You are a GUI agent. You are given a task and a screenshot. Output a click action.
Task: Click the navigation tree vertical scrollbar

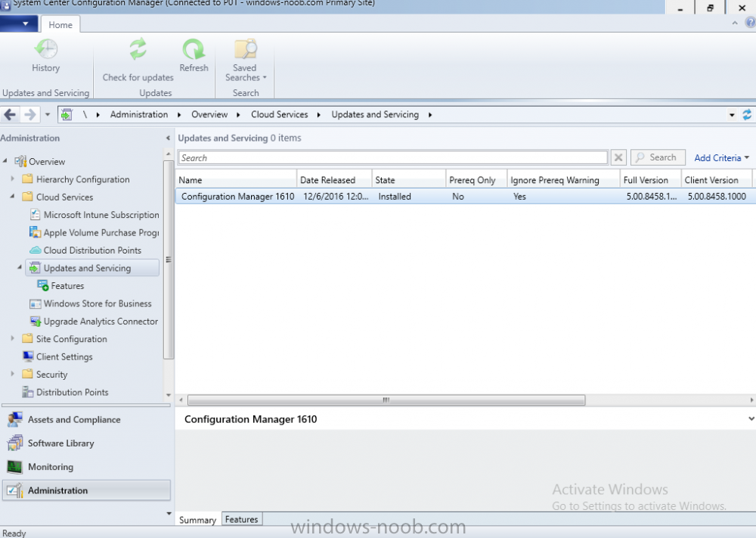(x=169, y=260)
